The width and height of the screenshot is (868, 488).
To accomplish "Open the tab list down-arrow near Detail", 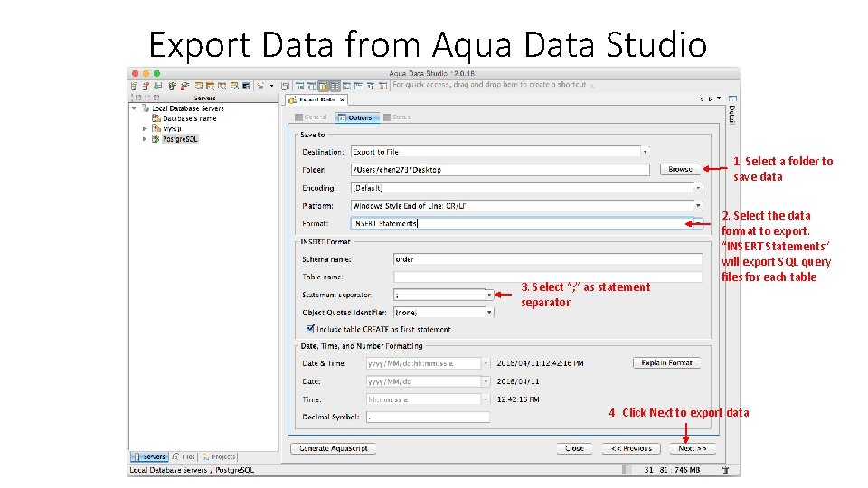I will tap(719, 99).
